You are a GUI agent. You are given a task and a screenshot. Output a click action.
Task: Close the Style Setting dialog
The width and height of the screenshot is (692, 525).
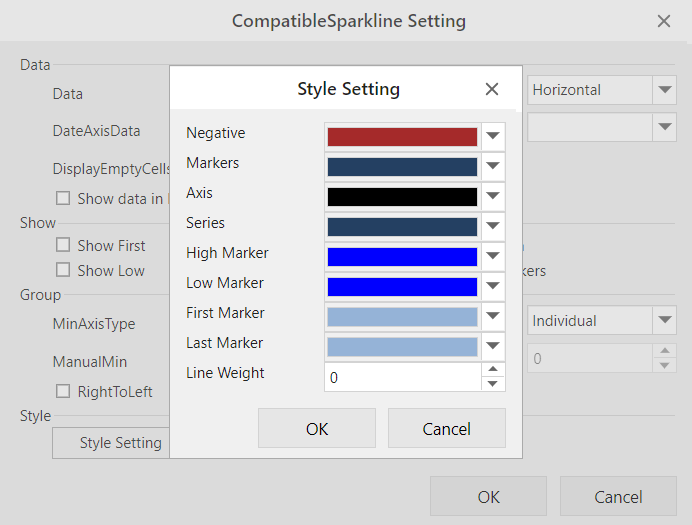(491, 89)
